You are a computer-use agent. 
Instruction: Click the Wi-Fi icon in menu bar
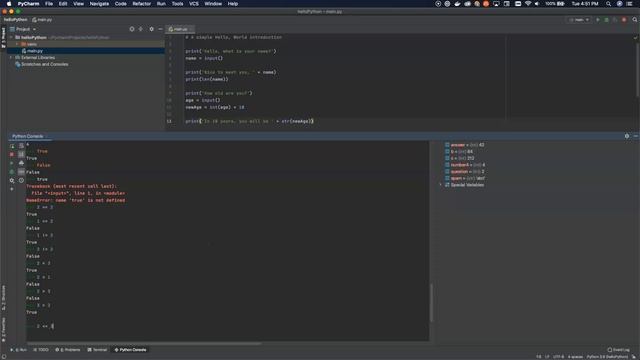(528, 4)
